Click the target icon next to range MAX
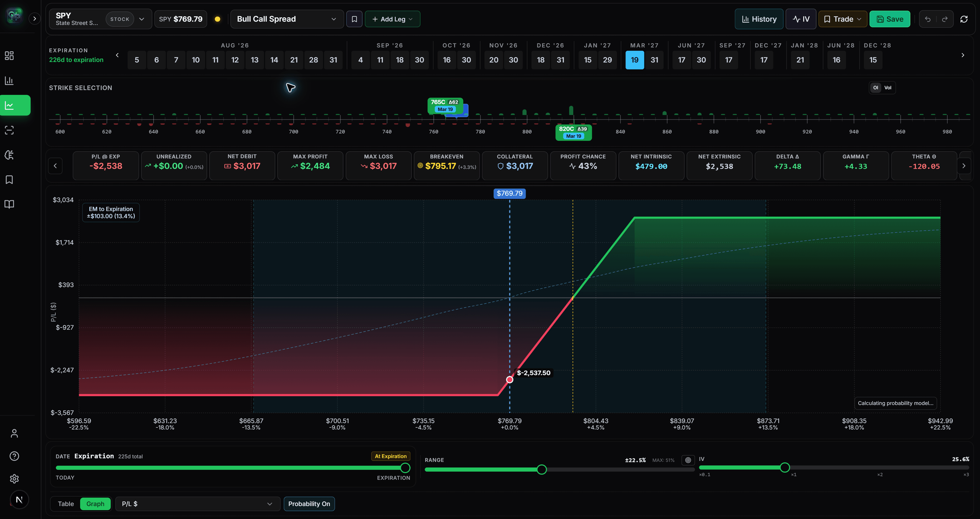This screenshot has height=519, width=980. (688, 460)
